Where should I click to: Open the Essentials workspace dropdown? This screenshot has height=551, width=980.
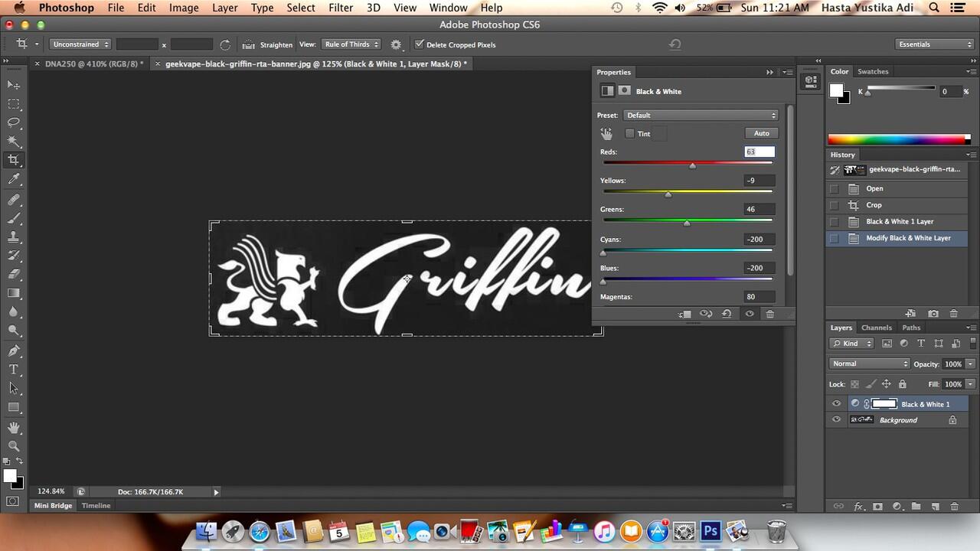pyautogui.click(x=933, y=44)
